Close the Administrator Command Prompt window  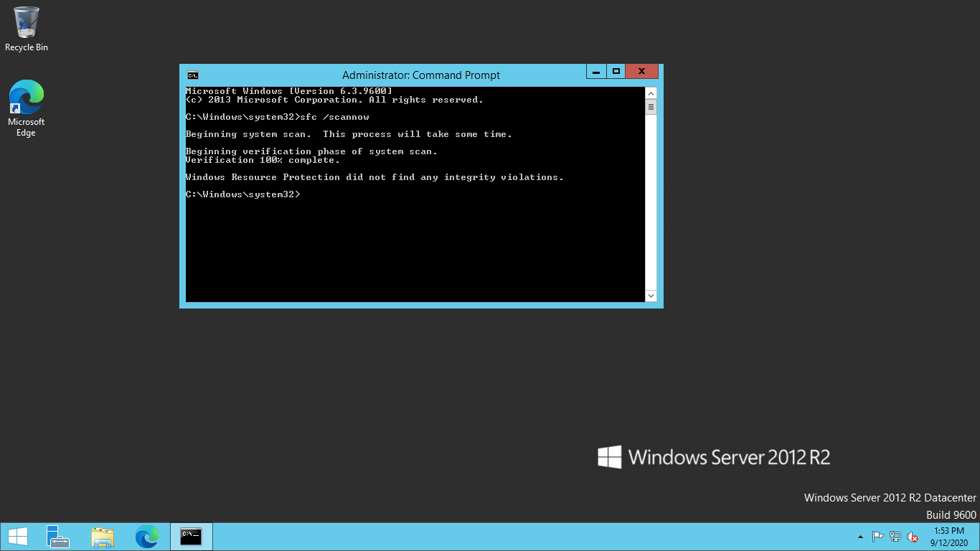(x=642, y=72)
